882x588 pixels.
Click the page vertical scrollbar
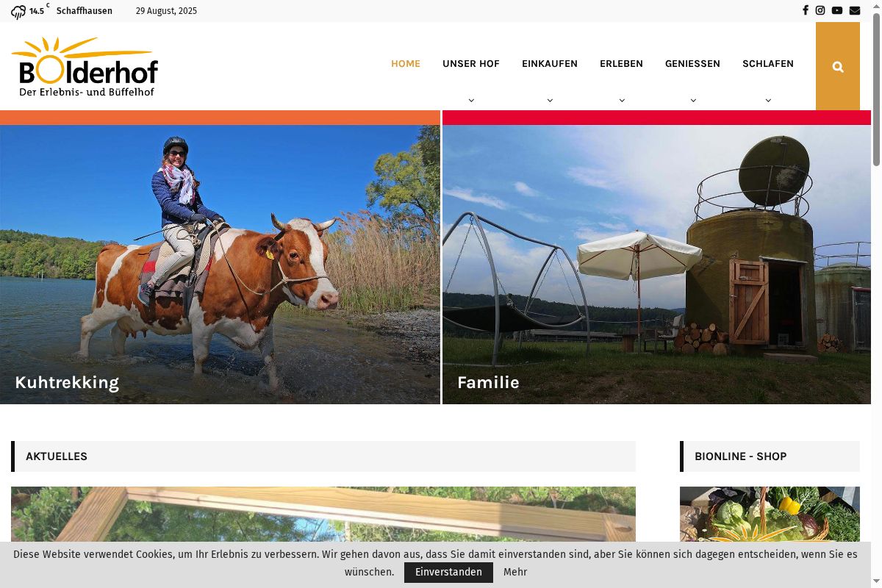pyautogui.click(x=876, y=294)
